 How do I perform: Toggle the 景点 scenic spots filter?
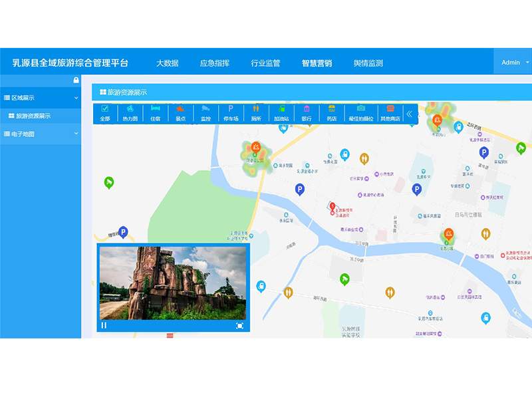180,113
